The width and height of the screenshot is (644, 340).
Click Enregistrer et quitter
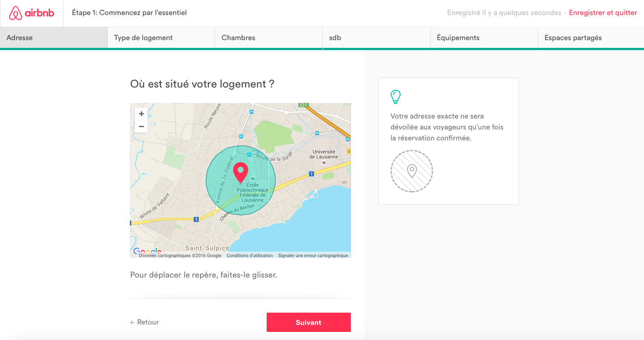(x=603, y=13)
